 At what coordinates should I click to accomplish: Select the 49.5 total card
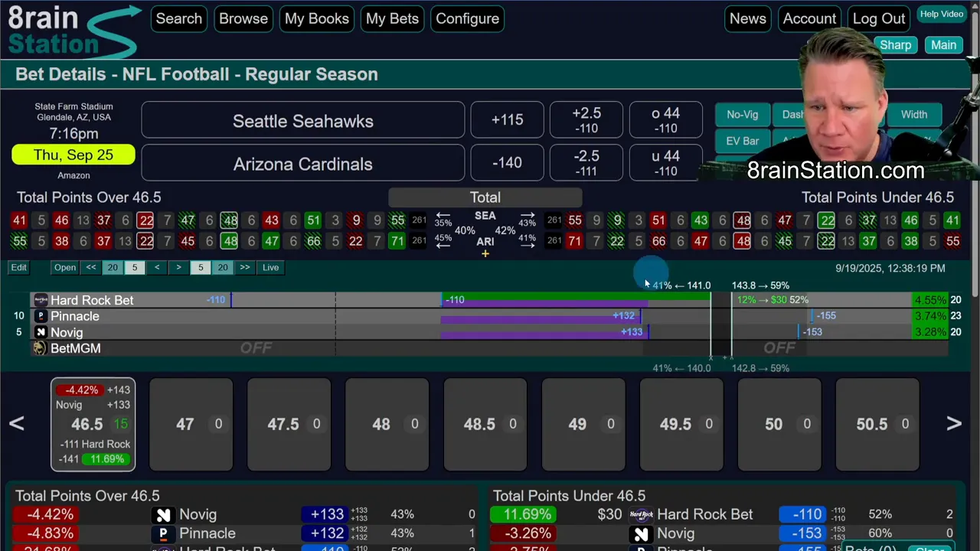pyautogui.click(x=681, y=424)
